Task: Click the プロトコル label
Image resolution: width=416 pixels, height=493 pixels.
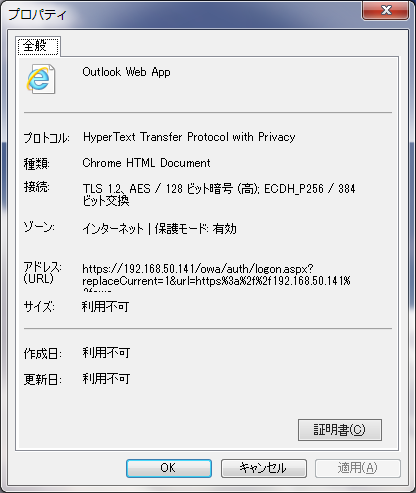Action: point(46,137)
